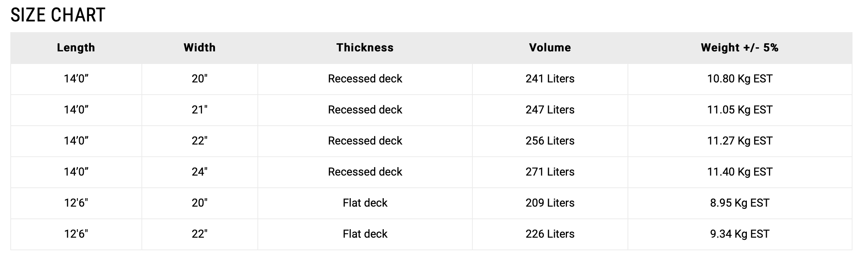This screenshot has width=868, height=258.
Task: Click the Length column header
Action: [x=76, y=48]
